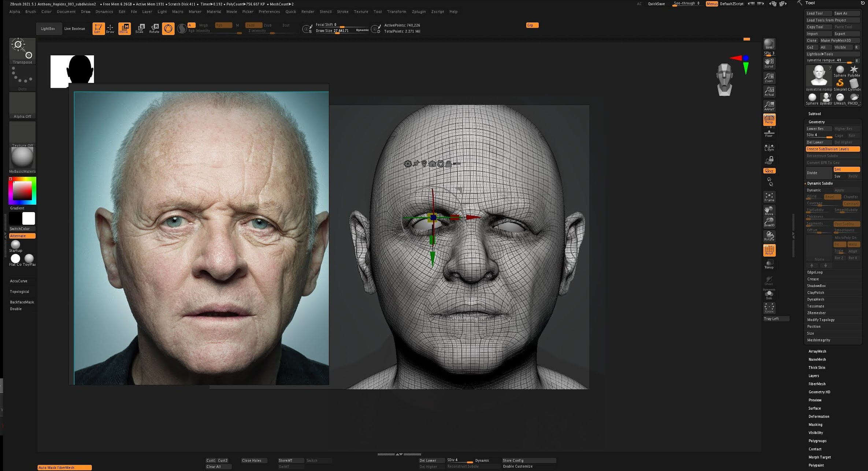Open the Preferences menu

[269, 12]
